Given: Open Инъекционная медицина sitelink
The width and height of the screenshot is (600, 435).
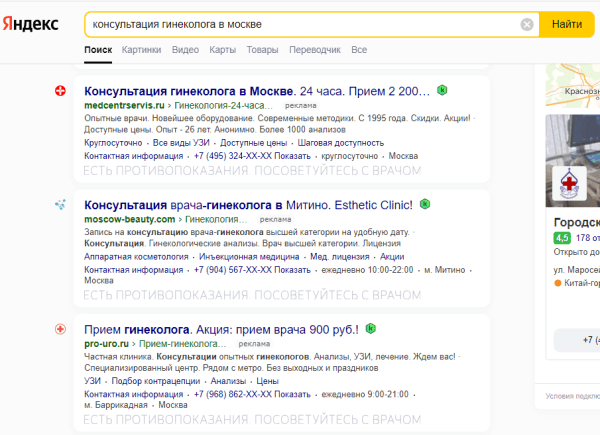Looking at the screenshot, I should click(x=249, y=257).
